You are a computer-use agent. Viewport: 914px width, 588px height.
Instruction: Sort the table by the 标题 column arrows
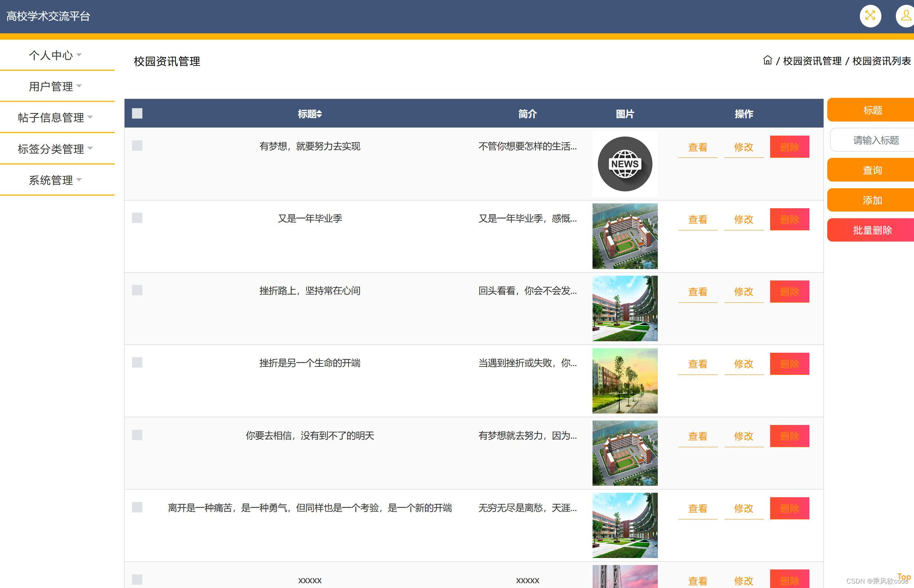point(320,114)
